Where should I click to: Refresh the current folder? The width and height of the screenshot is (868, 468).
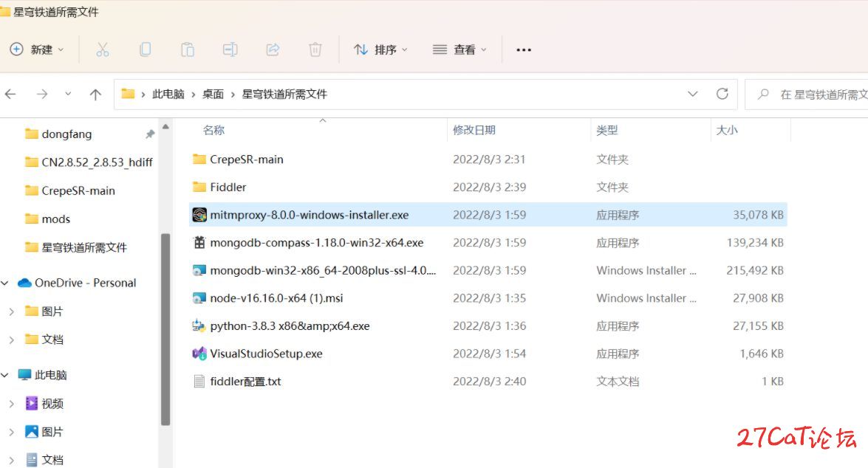722,94
